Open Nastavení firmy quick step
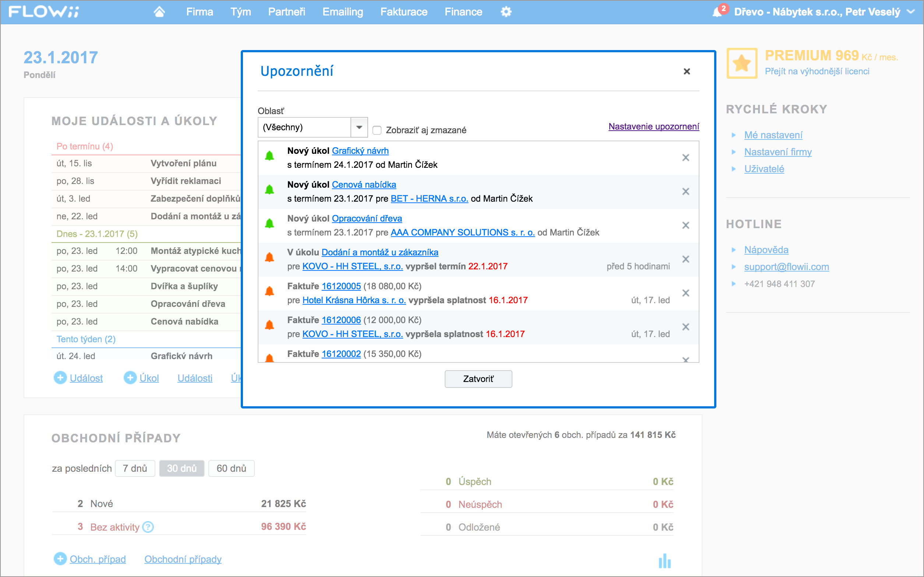924x577 pixels. (777, 152)
